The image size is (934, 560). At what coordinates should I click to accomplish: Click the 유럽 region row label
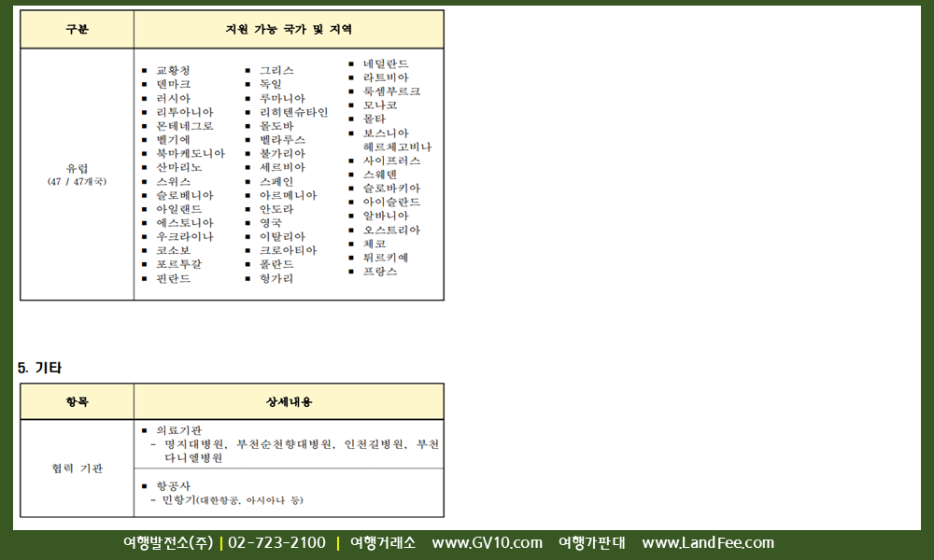pyautogui.click(x=77, y=169)
